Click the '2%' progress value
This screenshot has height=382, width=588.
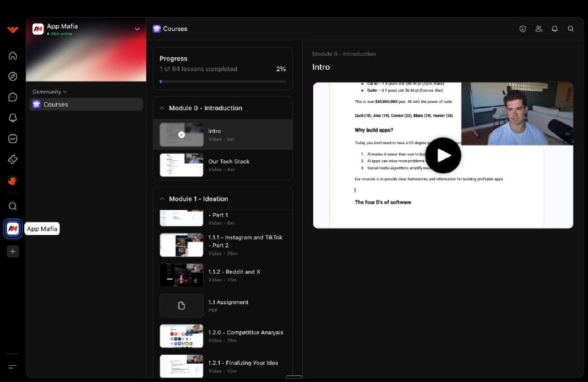(x=281, y=69)
